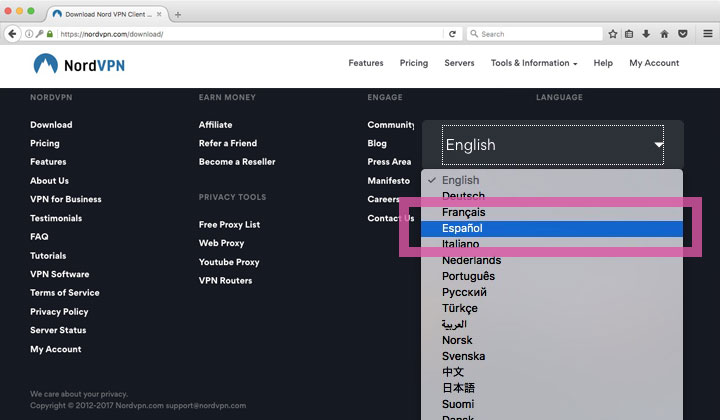The height and width of the screenshot is (420, 720).
Task: Open My Account in the top navigation
Action: pyautogui.click(x=654, y=63)
